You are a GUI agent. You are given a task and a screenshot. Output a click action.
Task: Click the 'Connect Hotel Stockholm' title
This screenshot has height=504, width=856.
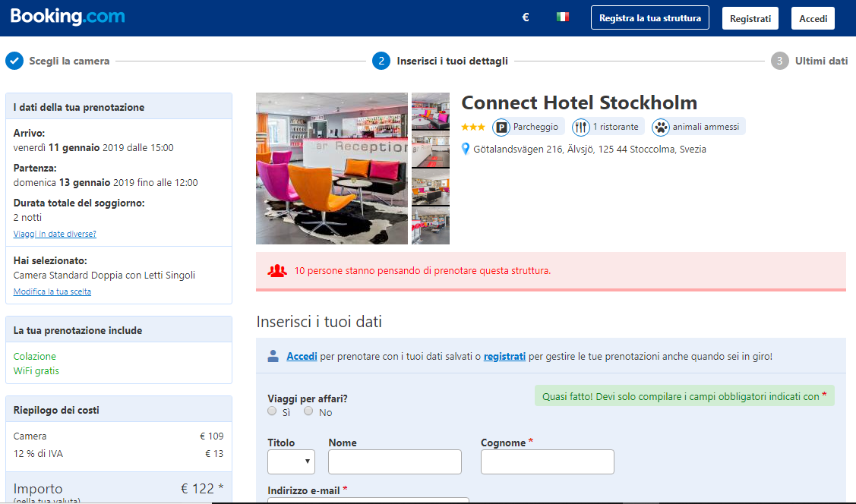point(580,102)
